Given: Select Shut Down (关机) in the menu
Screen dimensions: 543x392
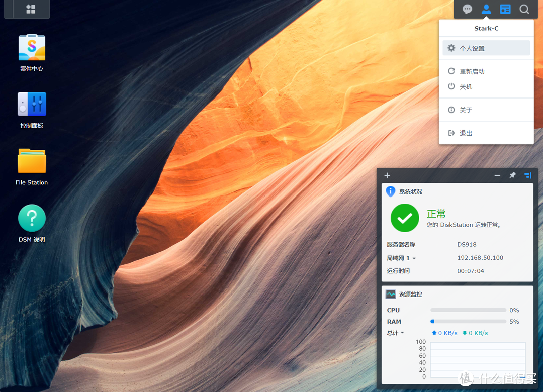Looking at the screenshot, I should tap(466, 86).
